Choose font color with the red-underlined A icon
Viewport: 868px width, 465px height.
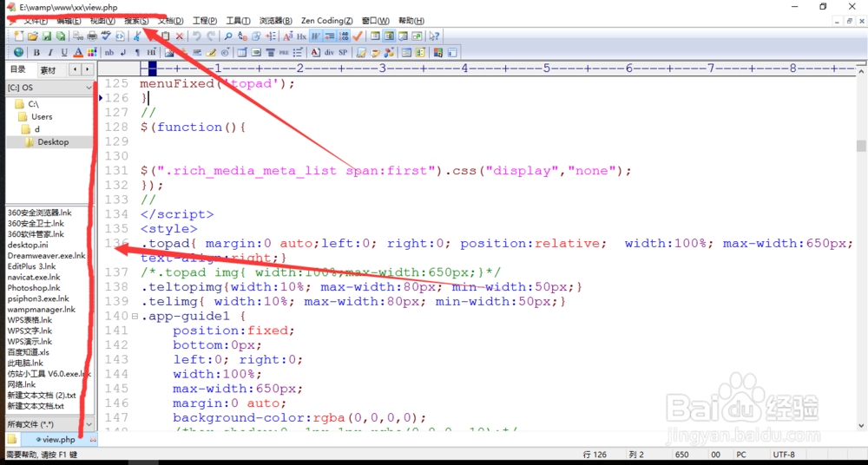[78, 53]
